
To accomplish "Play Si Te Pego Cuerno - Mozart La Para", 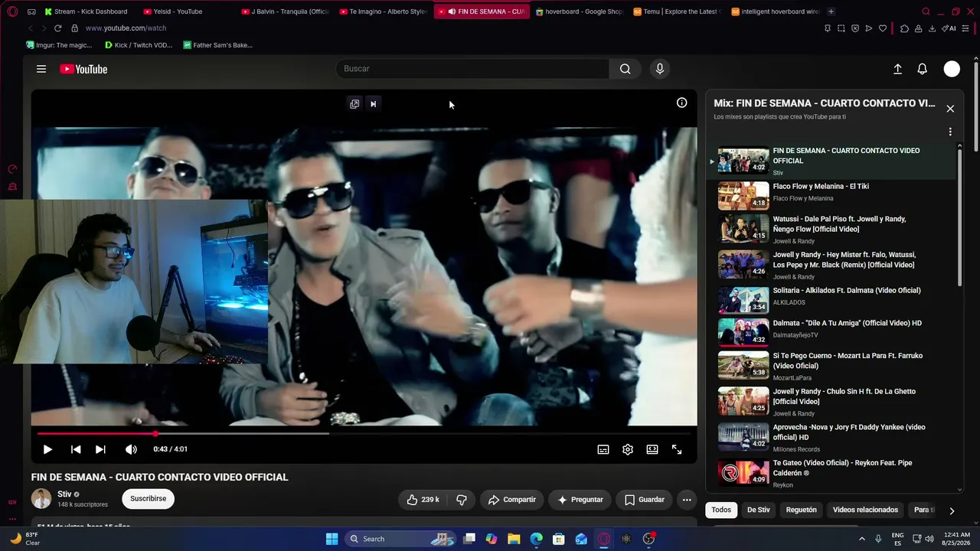I will [x=832, y=367].
